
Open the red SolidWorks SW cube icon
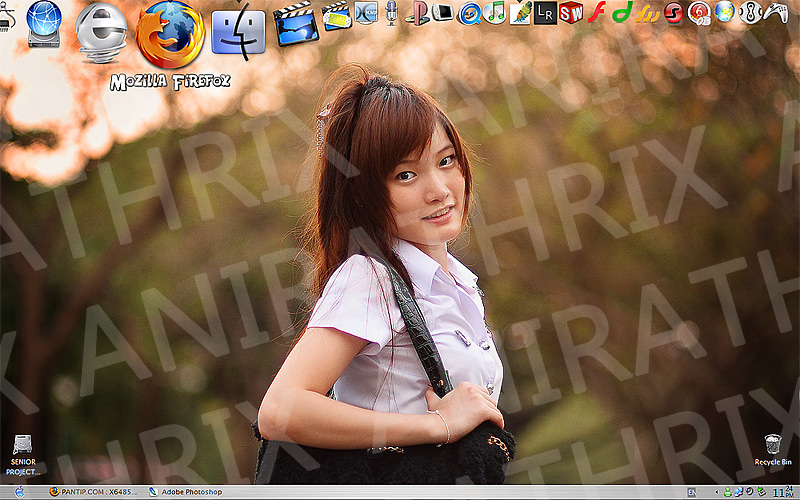click(x=571, y=12)
